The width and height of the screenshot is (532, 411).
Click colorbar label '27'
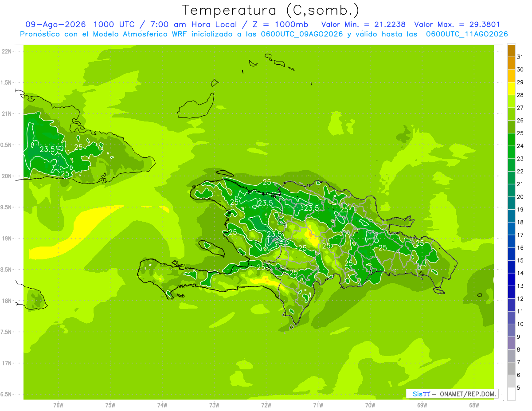520,108
